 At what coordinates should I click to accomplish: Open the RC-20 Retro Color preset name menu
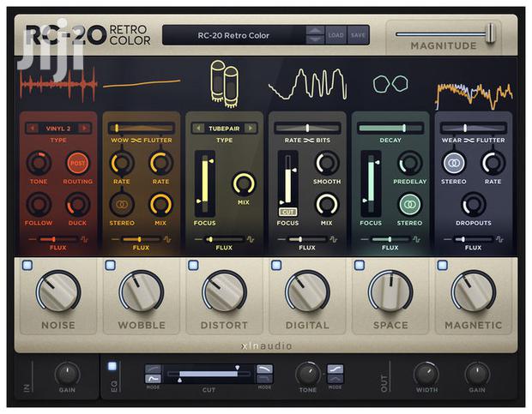click(233, 35)
